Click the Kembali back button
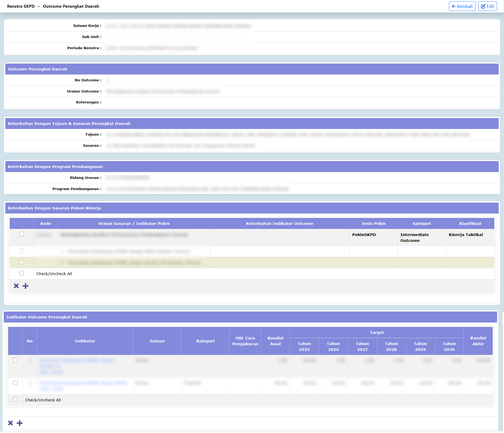Image resolution: width=504 pixels, height=433 pixels. click(462, 6)
